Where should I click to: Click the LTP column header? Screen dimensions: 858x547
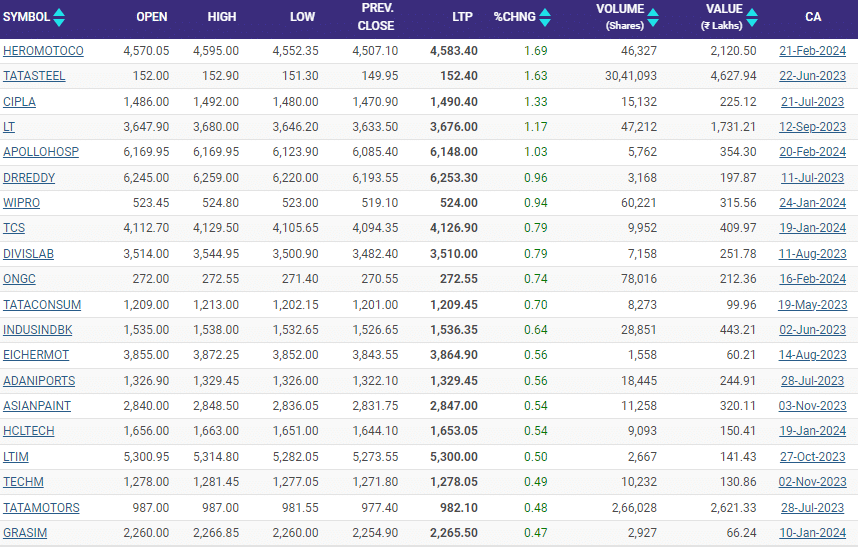(x=461, y=17)
